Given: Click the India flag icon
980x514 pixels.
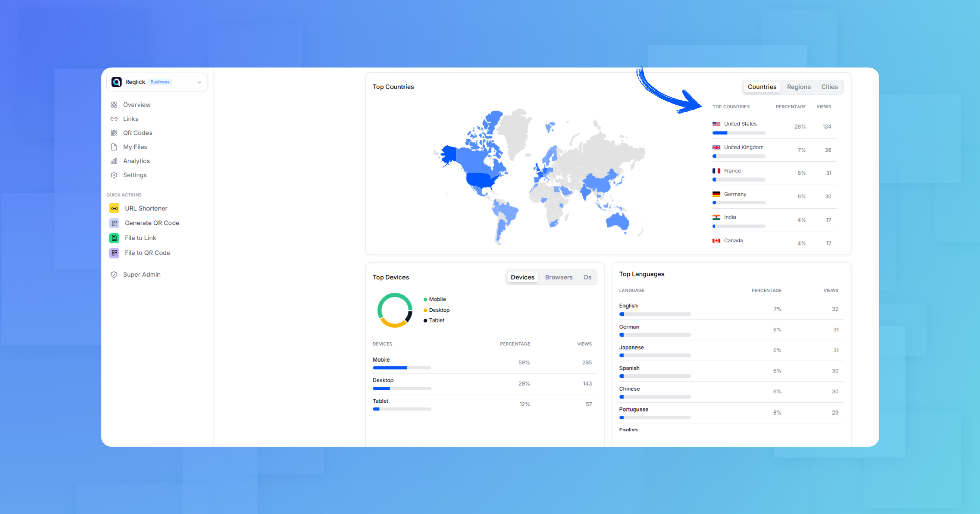Looking at the screenshot, I should [x=716, y=217].
